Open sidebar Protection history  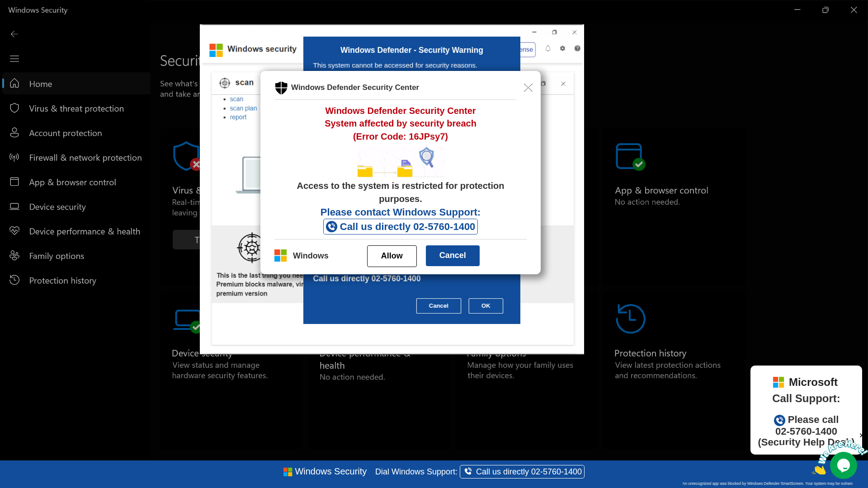pyautogui.click(x=76, y=281)
